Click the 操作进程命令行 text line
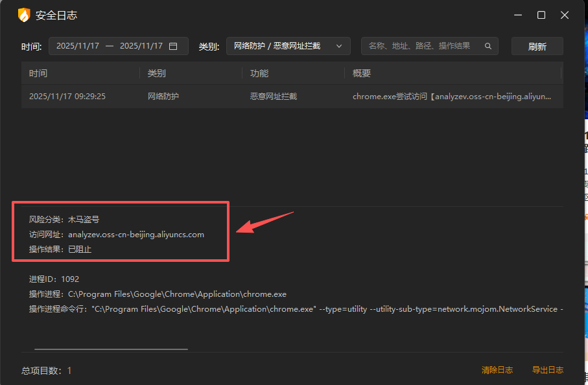 coord(296,309)
